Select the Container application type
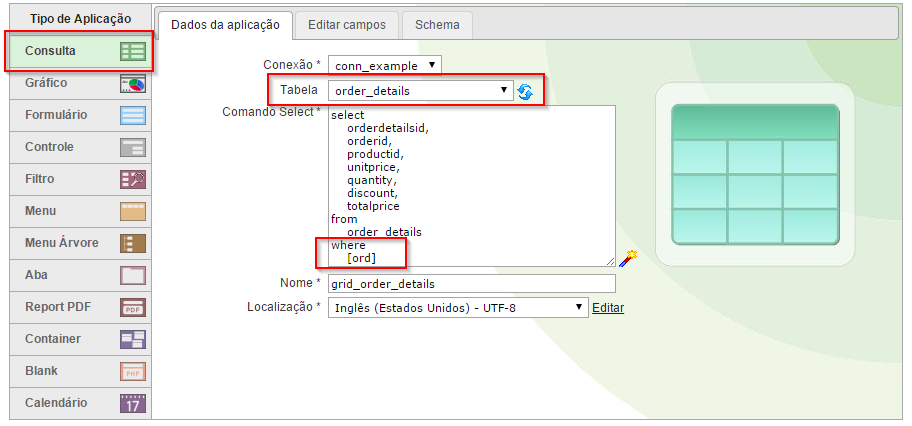The height and width of the screenshot is (426, 912). [x=76, y=339]
